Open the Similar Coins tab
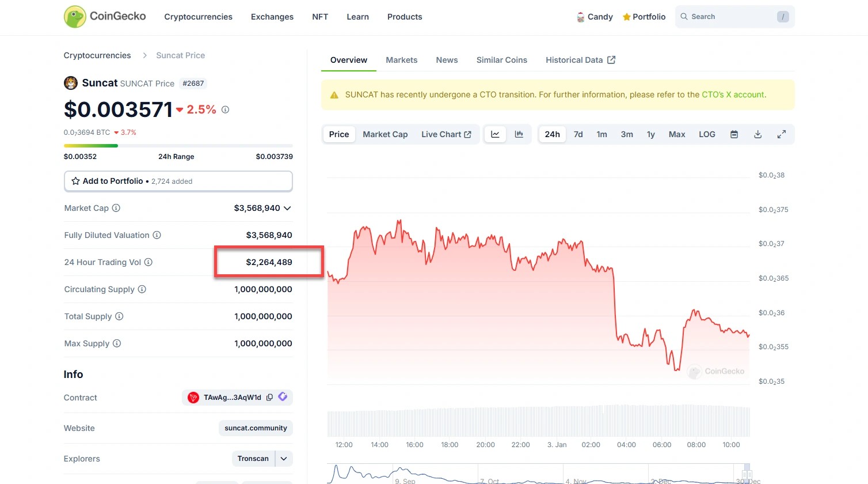Viewport: 868px width, 484px height. 501,60
